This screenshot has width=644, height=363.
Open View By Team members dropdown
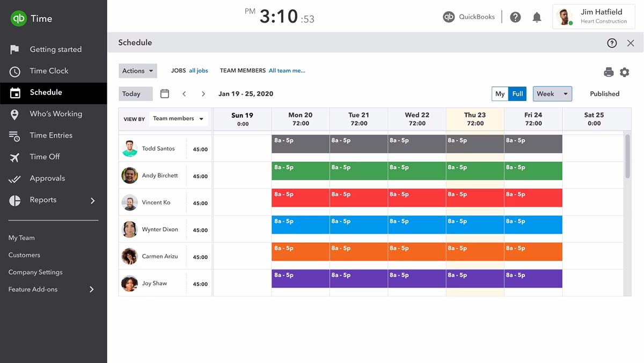pyautogui.click(x=178, y=119)
